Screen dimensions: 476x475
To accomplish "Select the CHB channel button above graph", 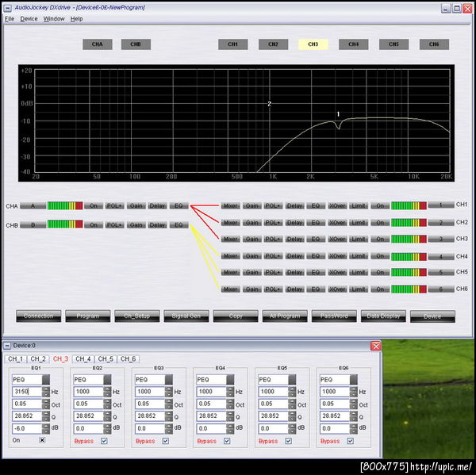I will (136, 44).
